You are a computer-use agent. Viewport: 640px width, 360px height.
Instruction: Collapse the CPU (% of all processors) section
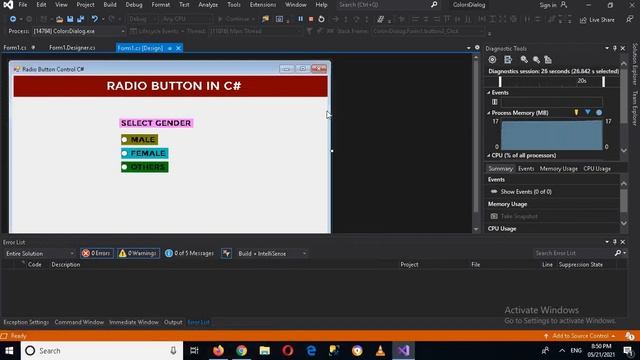point(489,156)
